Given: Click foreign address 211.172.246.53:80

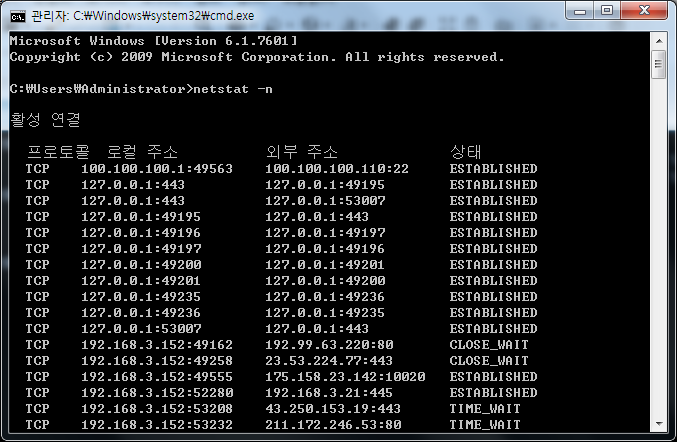Looking at the screenshot, I should pos(333,425).
